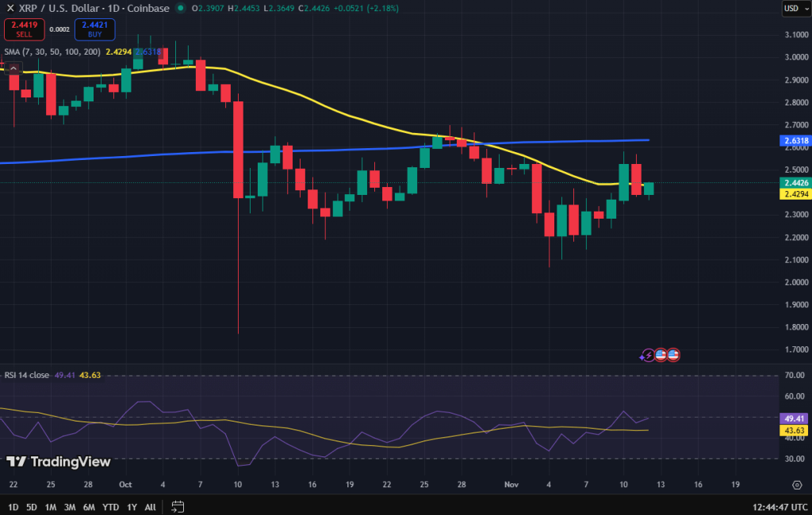Choose the 6M time range

tap(89, 507)
